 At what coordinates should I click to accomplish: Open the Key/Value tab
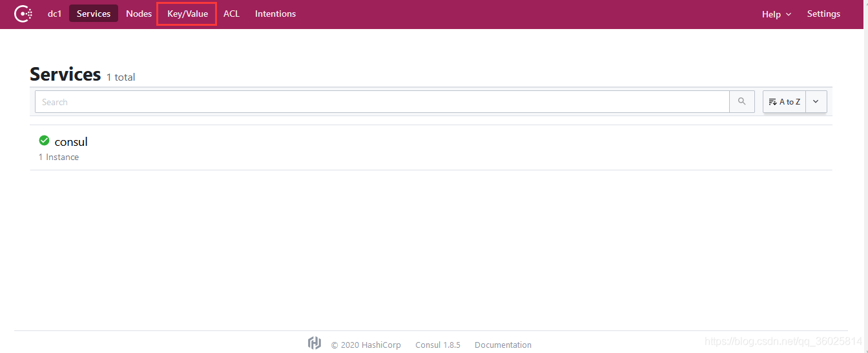[187, 14]
